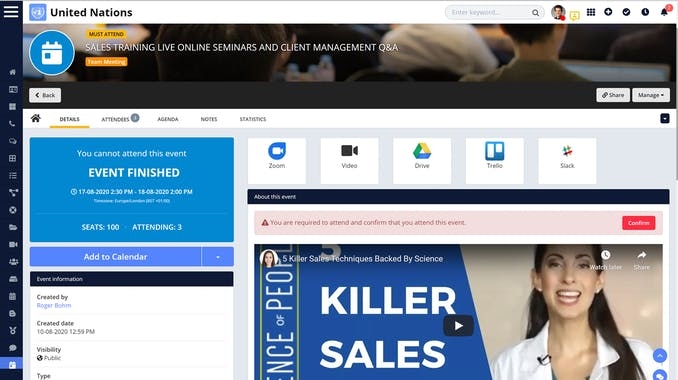
Task: Open the chat bubbles sidebar icon
Action: click(x=13, y=141)
